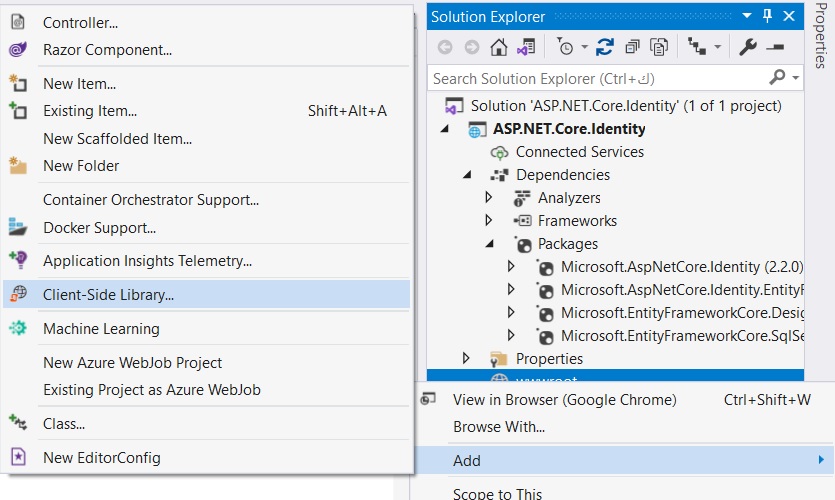
Task: Open the search options dropdown arrow
Action: (x=796, y=78)
